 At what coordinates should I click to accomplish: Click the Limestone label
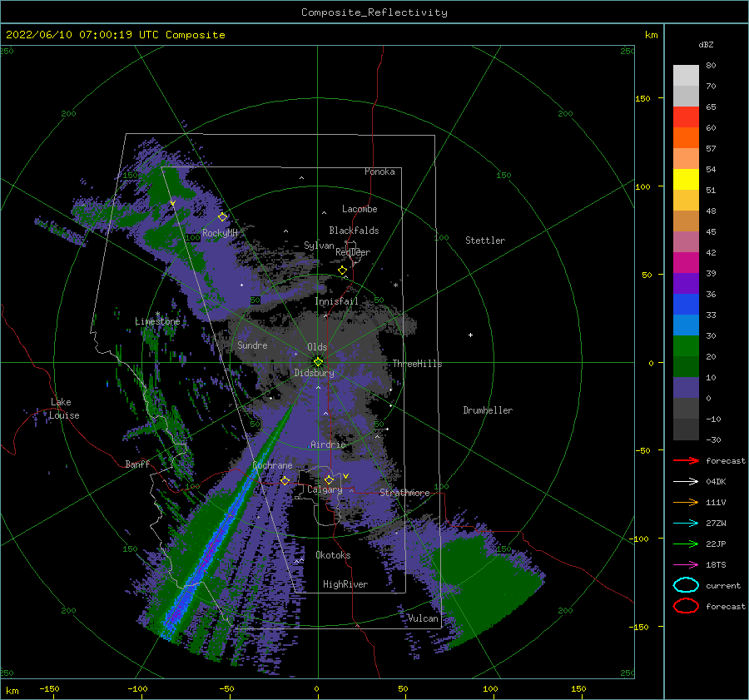[157, 321]
